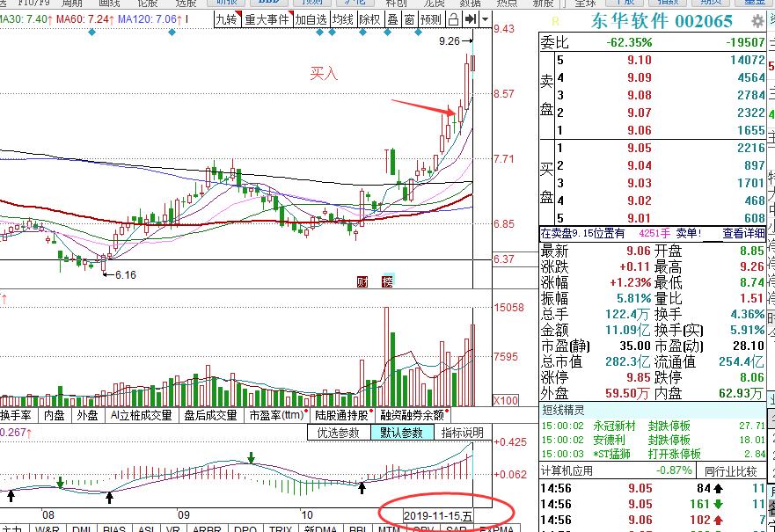775x532 pixels.
Task: Select 永冠新材 in 短线精灵 list
Action: 614,426
